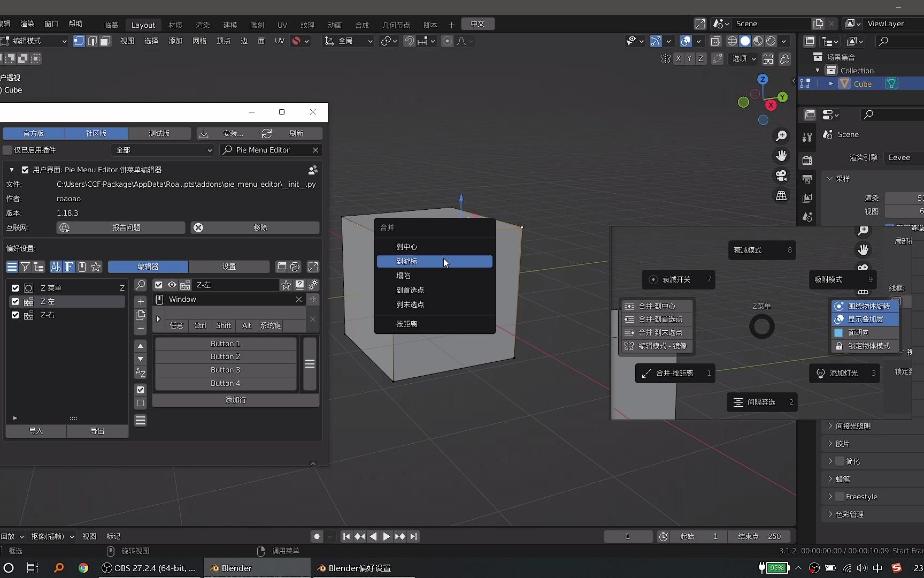The height and width of the screenshot is (578, 924).
Task: Uncheck the Z-右 pie menu entry
Action: point(15,315)
